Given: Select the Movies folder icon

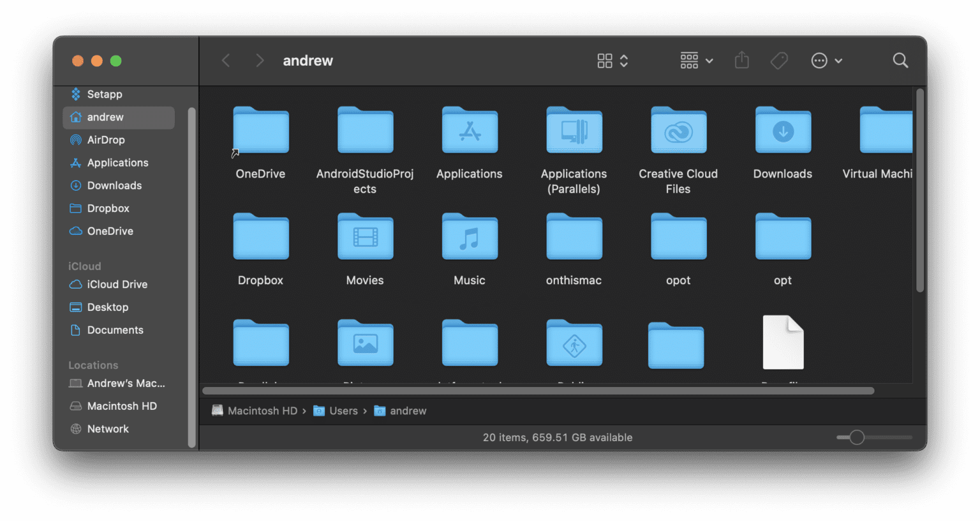Looking at the screenshot, I should point(365,237).
